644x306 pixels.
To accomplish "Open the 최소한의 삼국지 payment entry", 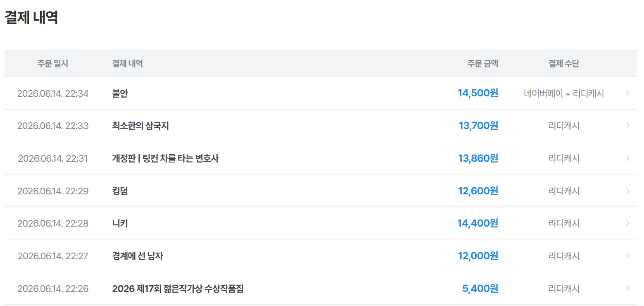I will click(140, 126).
